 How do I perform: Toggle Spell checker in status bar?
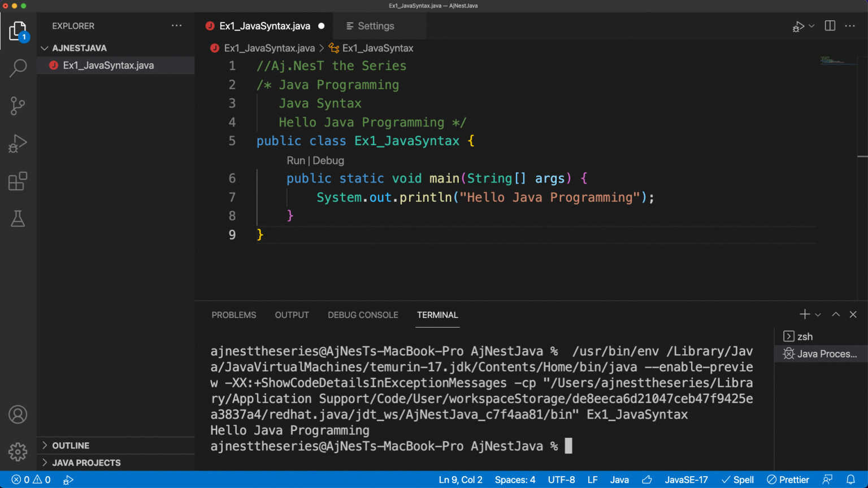pos(737,480)
